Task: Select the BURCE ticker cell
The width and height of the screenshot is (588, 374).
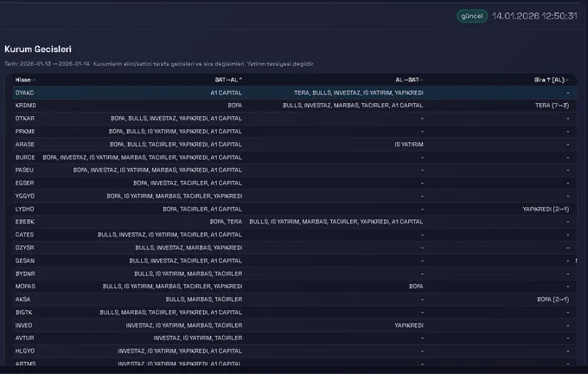Action: coord(25,158)
